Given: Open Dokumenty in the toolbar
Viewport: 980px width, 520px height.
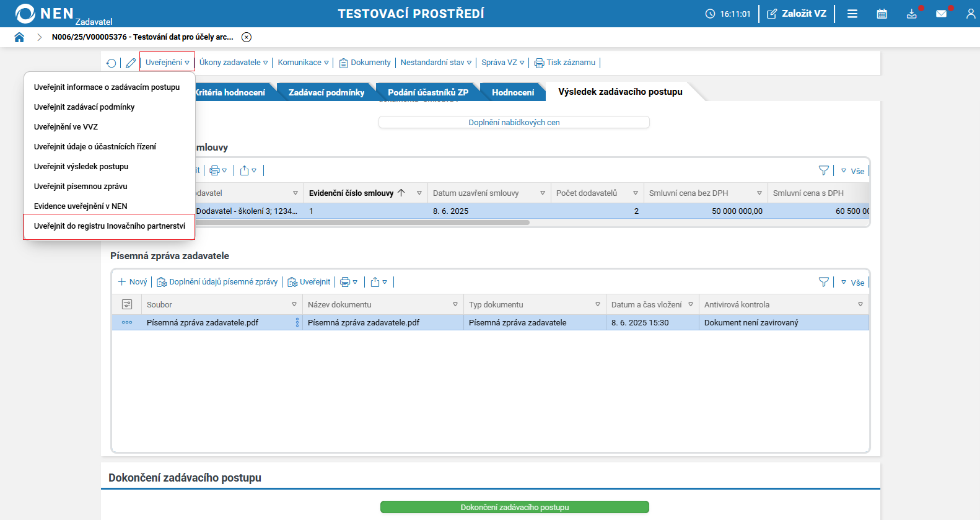Looking at the screenshot, I should click(x=365, y=63).
